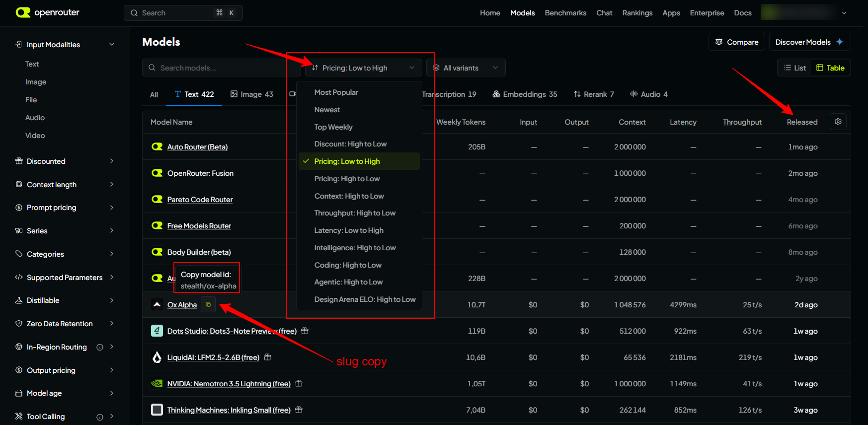Screen dimensions: 868x425
Task: Focus the Search models input field
Action: (x=222, y=68)
